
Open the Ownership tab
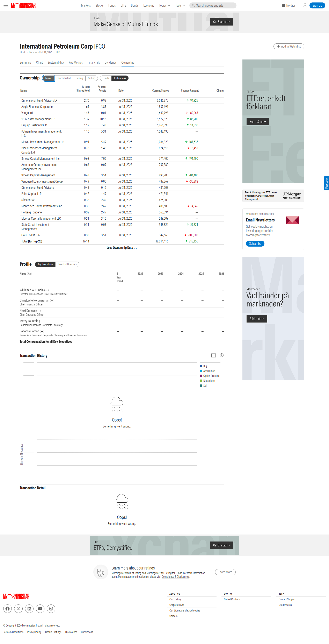[x=128, y=63]
